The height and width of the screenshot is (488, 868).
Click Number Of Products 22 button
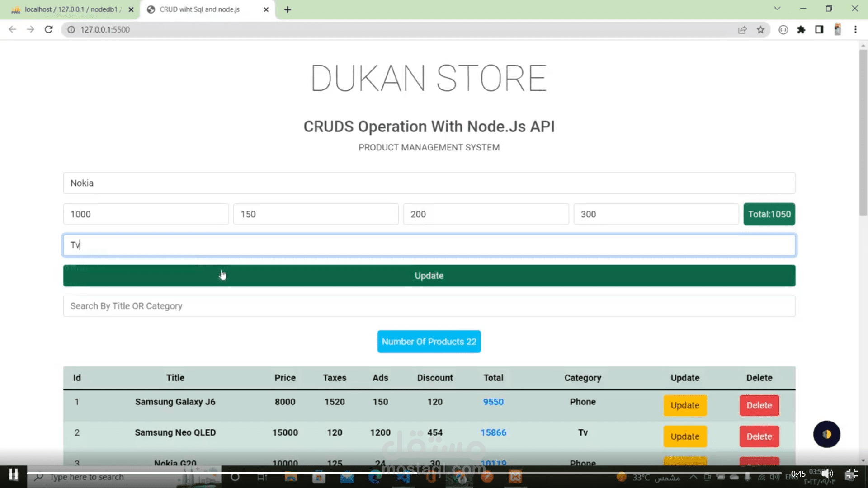click(429, 342)
